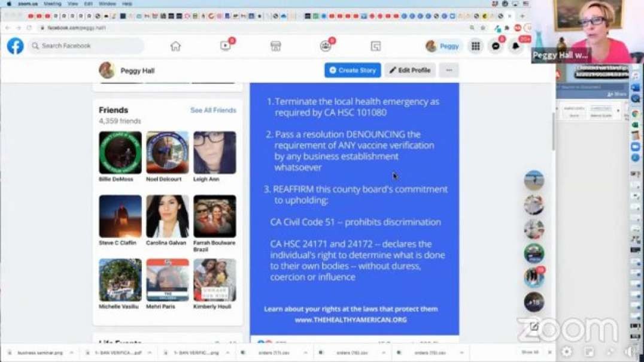Open the Help menu
Viewport: 644px width, 362px height.
[x=127, y=4]
